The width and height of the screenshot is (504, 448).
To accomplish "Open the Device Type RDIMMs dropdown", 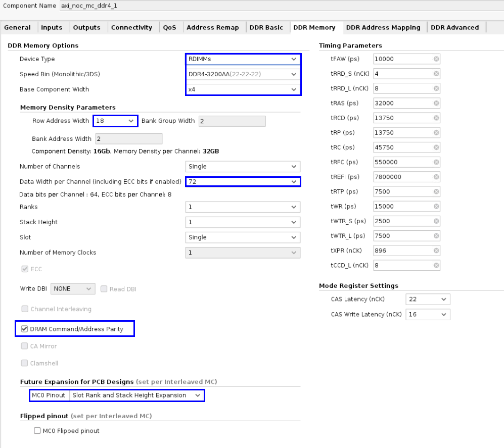I will pos(243,59).
